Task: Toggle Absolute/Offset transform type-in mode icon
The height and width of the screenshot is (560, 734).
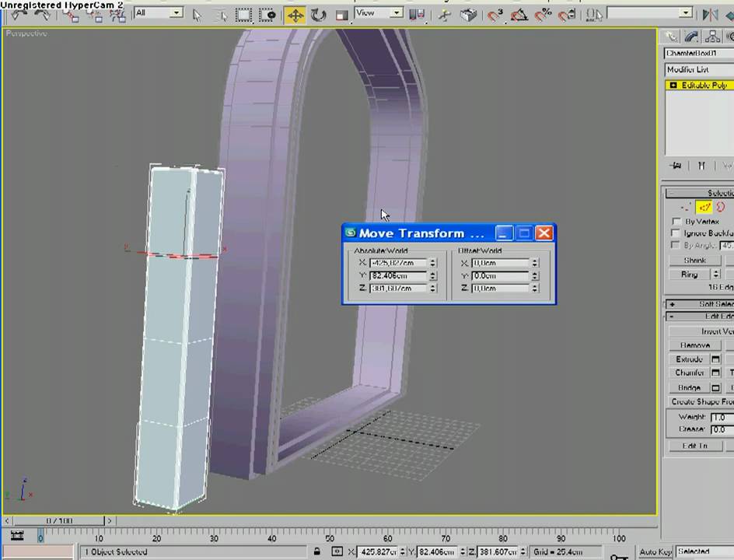Action: 337,551
